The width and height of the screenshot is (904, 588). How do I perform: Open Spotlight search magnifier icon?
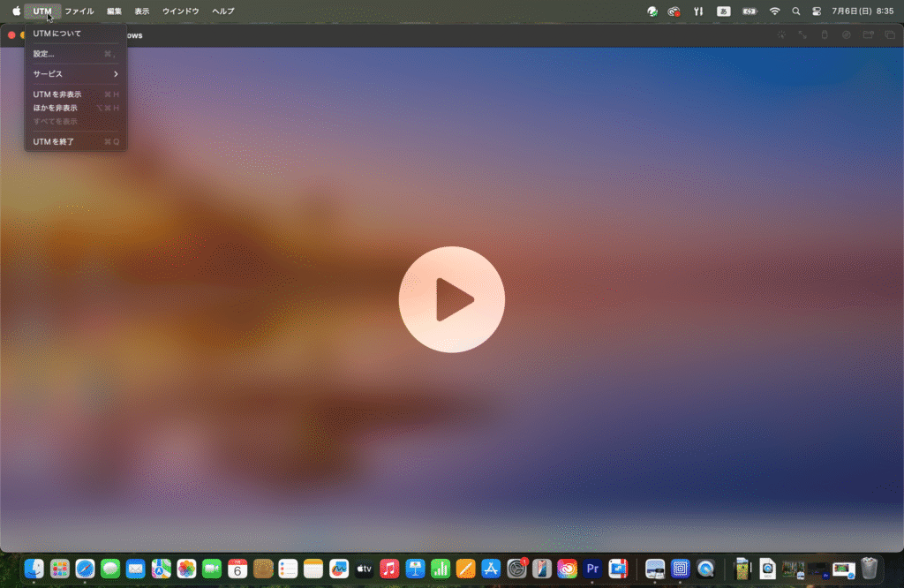click(796, 11)
